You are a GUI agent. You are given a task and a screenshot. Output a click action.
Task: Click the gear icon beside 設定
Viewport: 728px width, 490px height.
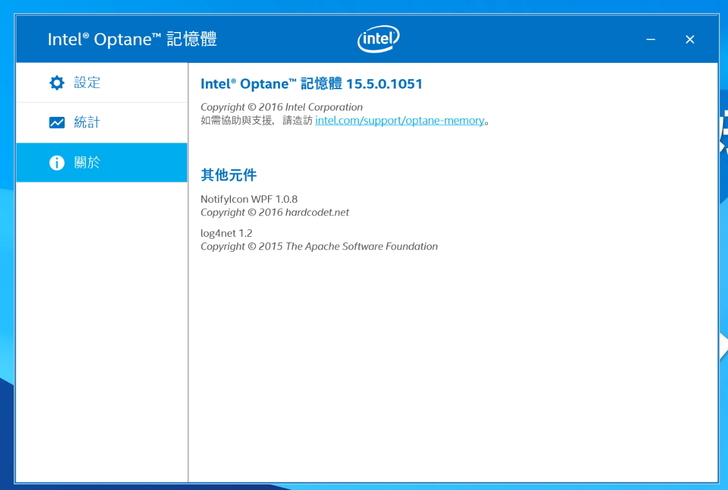[57, 83]
